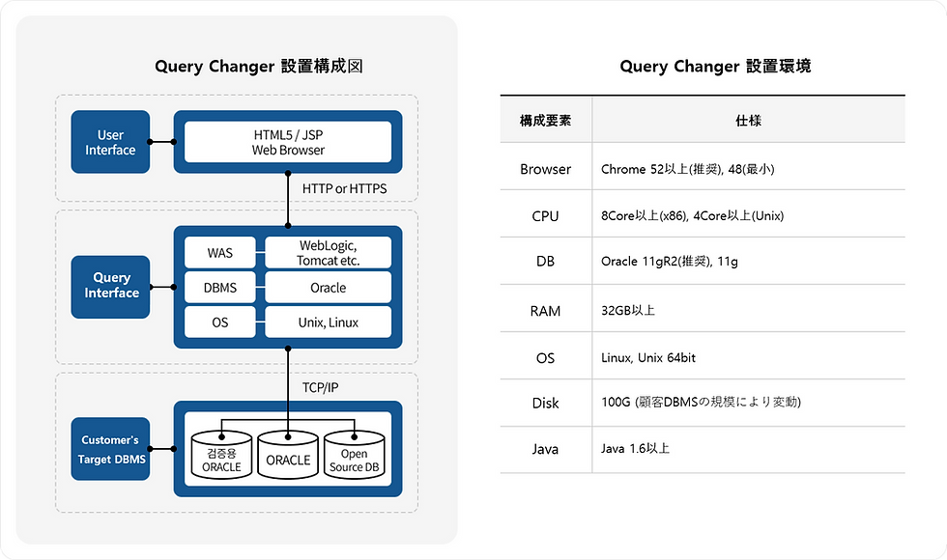Click the Disk row label

click(545, 403)
